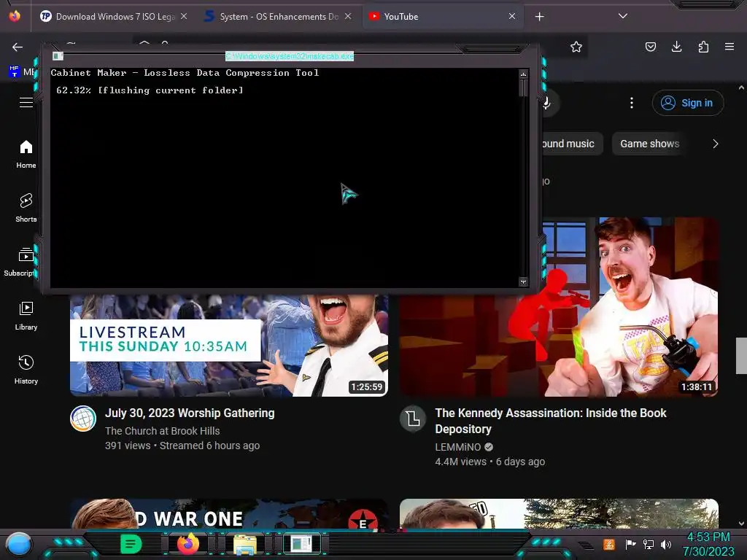747x560 pixels.
Task: Switch to System - OS Enhancements tab
Action: (278, 17)
